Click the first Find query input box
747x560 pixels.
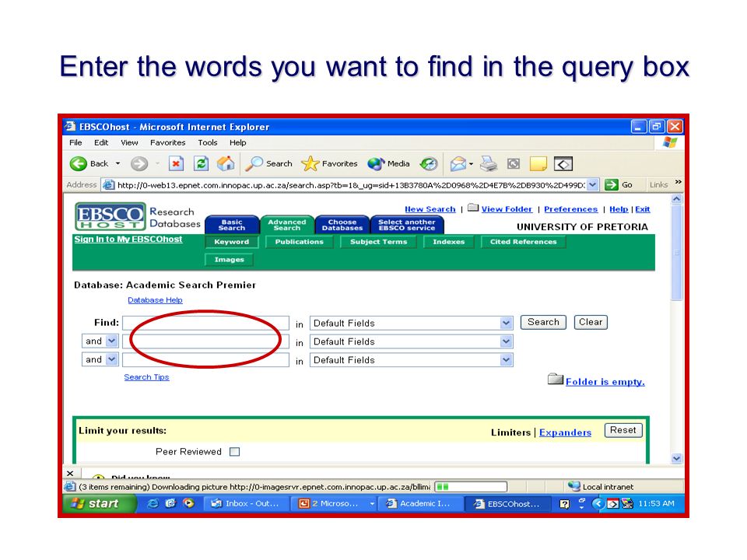click(205, 324)
